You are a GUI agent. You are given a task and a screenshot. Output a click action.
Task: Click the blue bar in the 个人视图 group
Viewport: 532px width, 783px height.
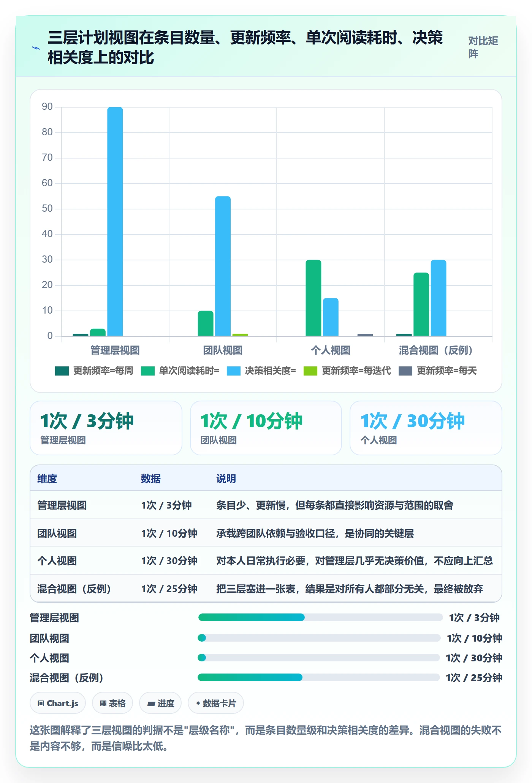point(331,317)
